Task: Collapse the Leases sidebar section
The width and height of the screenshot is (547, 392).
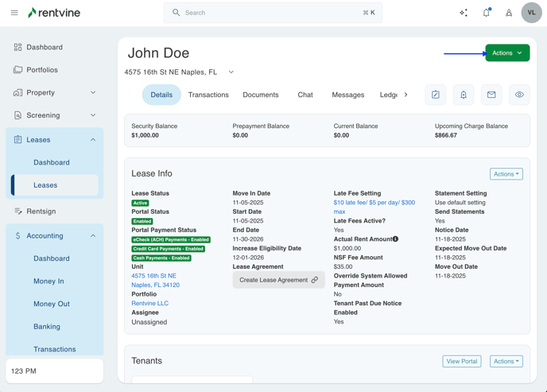Action: pos(92,140)
